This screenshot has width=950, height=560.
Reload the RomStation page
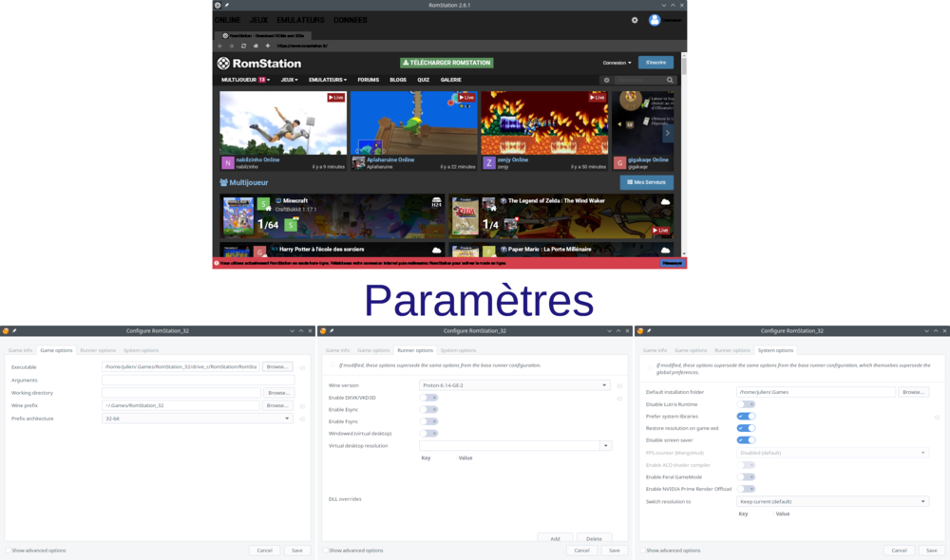coord(243,46)
